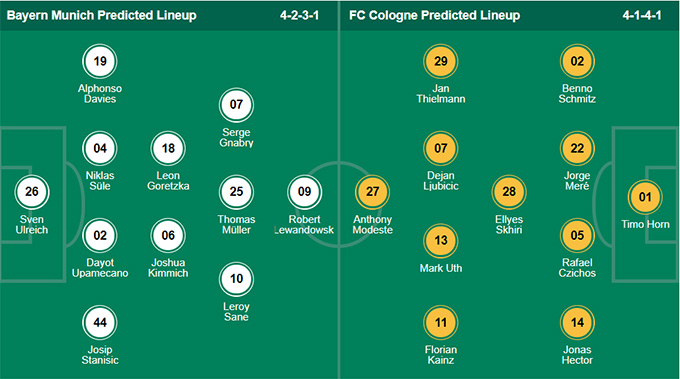Click the Bayern Munich Predicted Lineup header
Image resolution: width=680 pixels, height=379 pixels.
pos(102,16)
